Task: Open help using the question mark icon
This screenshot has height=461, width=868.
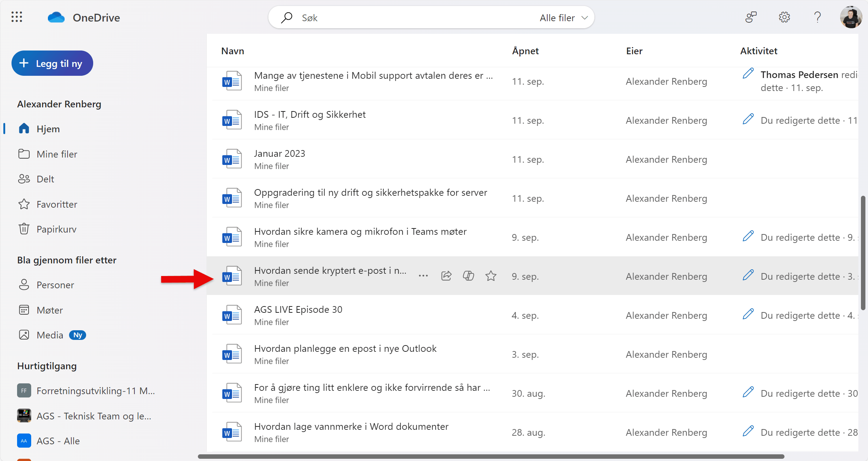Action: tap(817, 17)
